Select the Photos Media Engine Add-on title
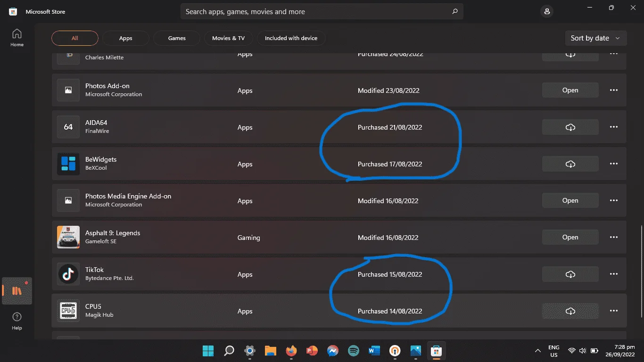This screenshot has height=362, width=644. tap(128, 196)
